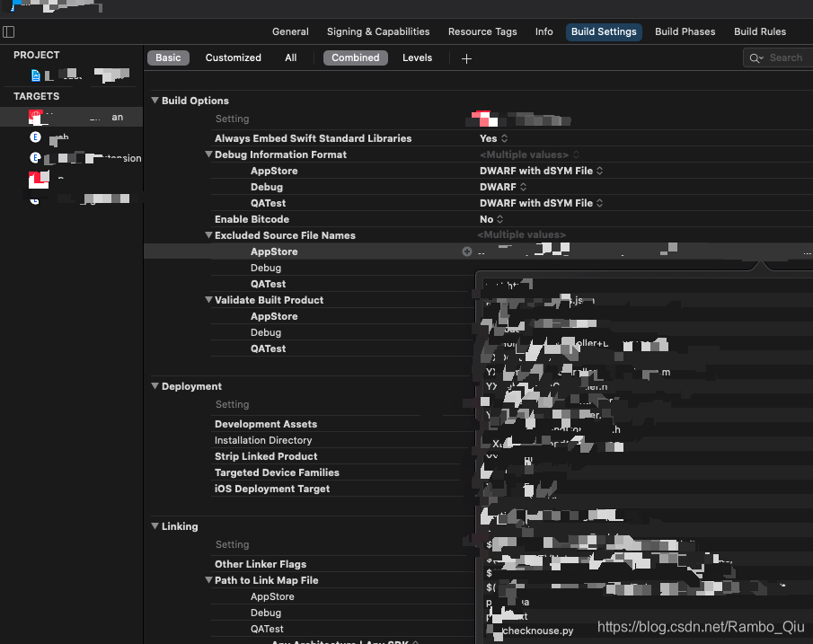This screenshot has height=644, width=813.
Task: Select the highlighted target ending in 'an'
Action: click(x=72, y=117)
